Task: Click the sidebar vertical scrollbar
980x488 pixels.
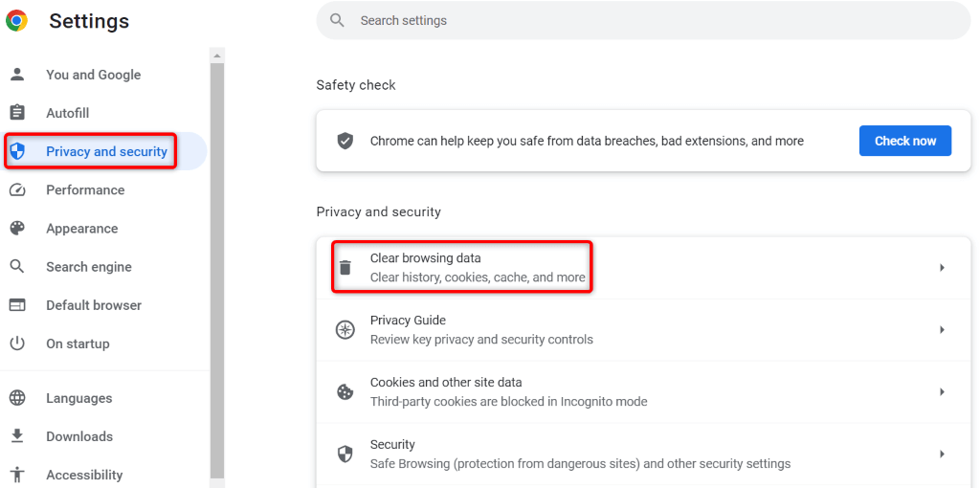Action: click(x=217, y=268)
